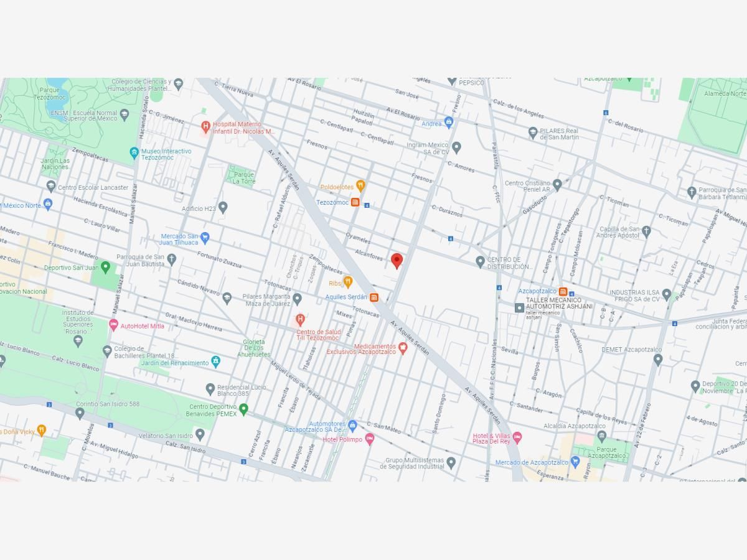Image resolution: width=747 pixels, height=560 pixels.
Task: Click the Hotel & Villas Plaza Del Rey icon
Action: (x=517, y=438)
